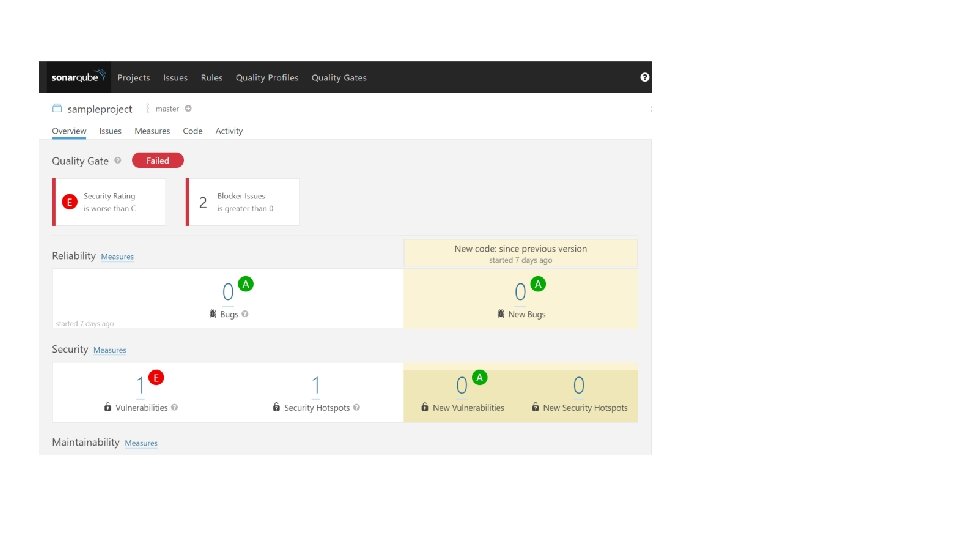Image resolution: width=960 pixels, height=540 pixels.
Task: Click the 'New code: since previous version' header
Action: 520,249
